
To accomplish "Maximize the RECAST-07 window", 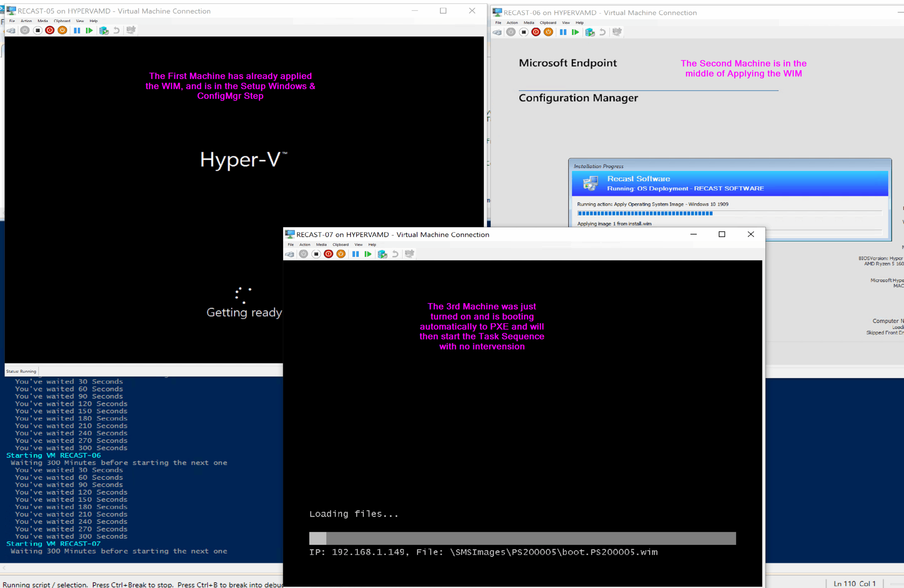I will [x=722, y=234].
